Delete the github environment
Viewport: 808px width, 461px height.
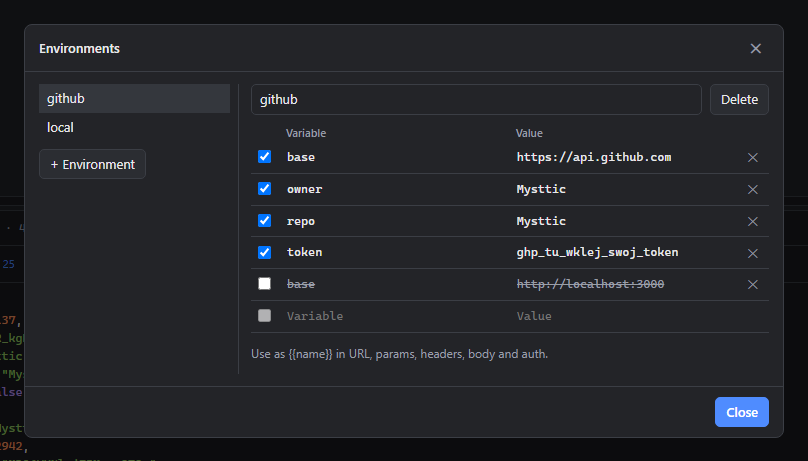[x=739, y=99]
